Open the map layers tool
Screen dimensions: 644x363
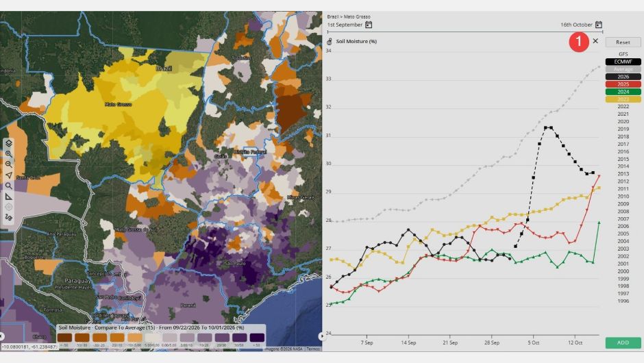pos(9,143)
